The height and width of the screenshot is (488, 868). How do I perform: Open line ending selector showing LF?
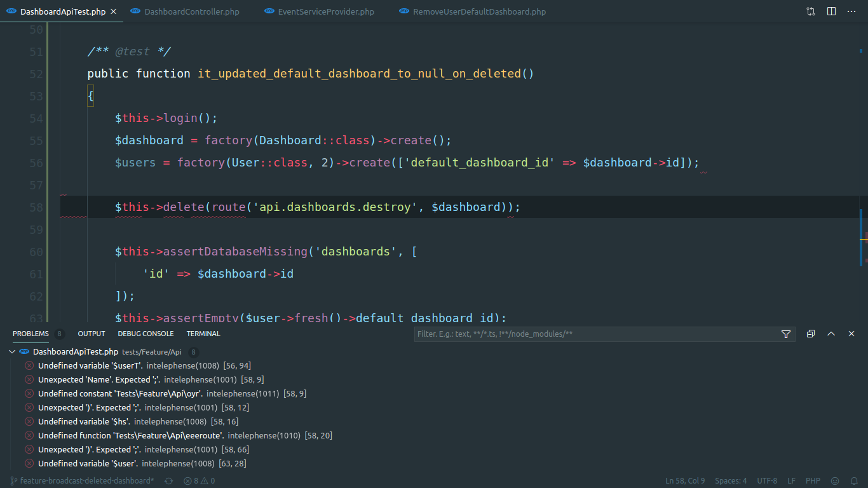click(x=791, y=481)
